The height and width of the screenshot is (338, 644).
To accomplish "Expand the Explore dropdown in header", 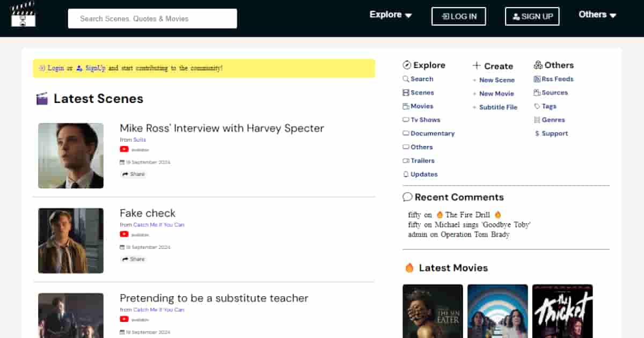I will pyautogui.click(x=391, y=15).
